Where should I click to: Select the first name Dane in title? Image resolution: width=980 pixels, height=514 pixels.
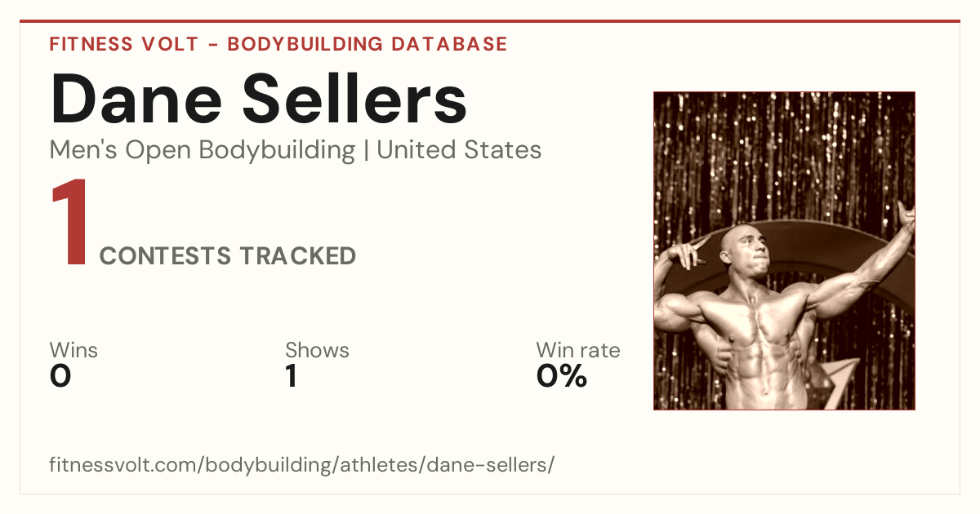135,99
